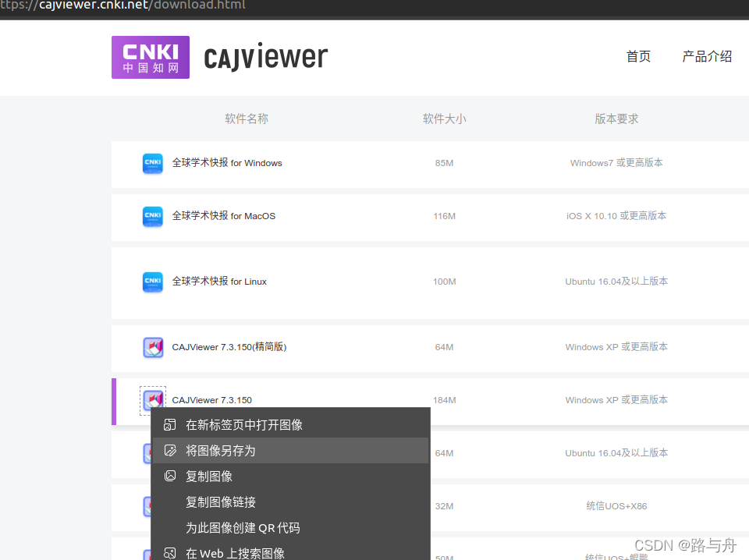Click the 85M size value

coord(444,163)
